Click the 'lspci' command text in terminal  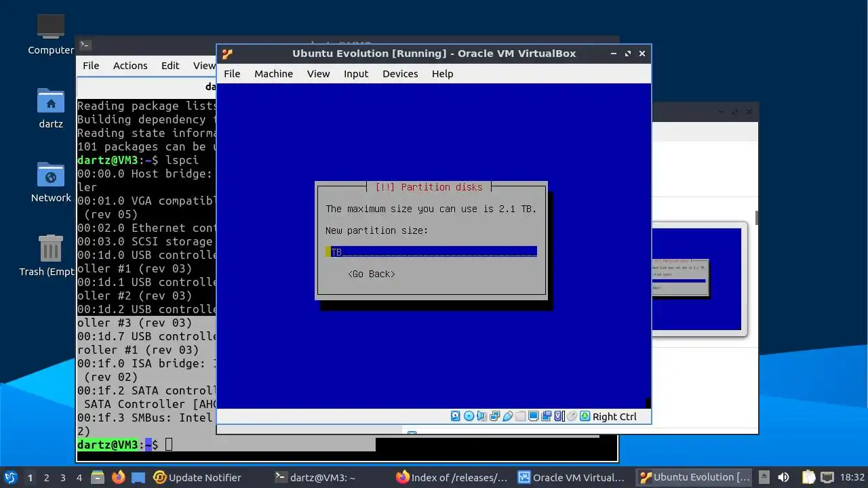(182, 160)
